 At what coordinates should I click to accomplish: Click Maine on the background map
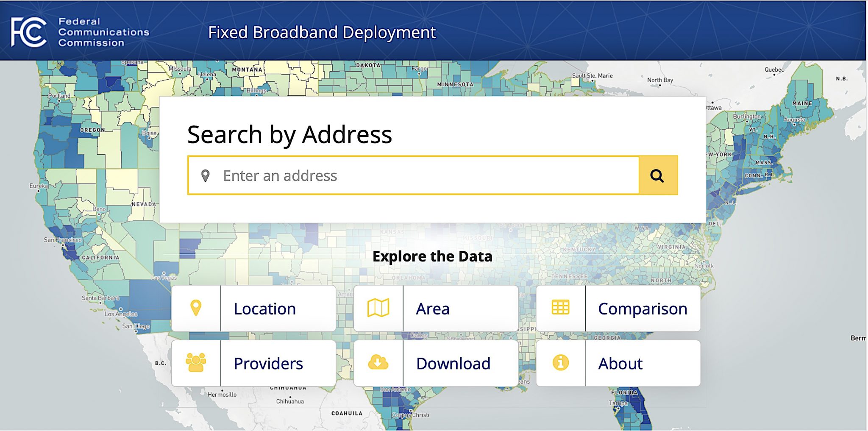pyautogui.click(x=802, y=103)
